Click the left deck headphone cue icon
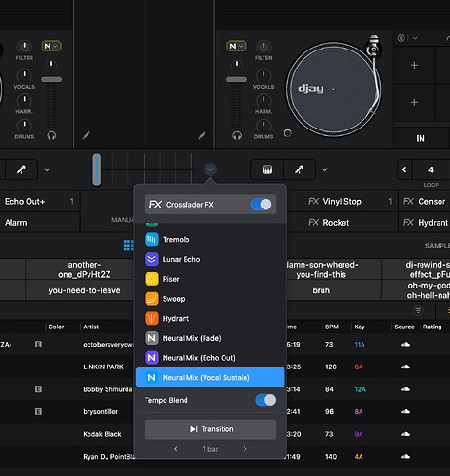Screen dimensions: 450x476 click(x=51, y=136)
